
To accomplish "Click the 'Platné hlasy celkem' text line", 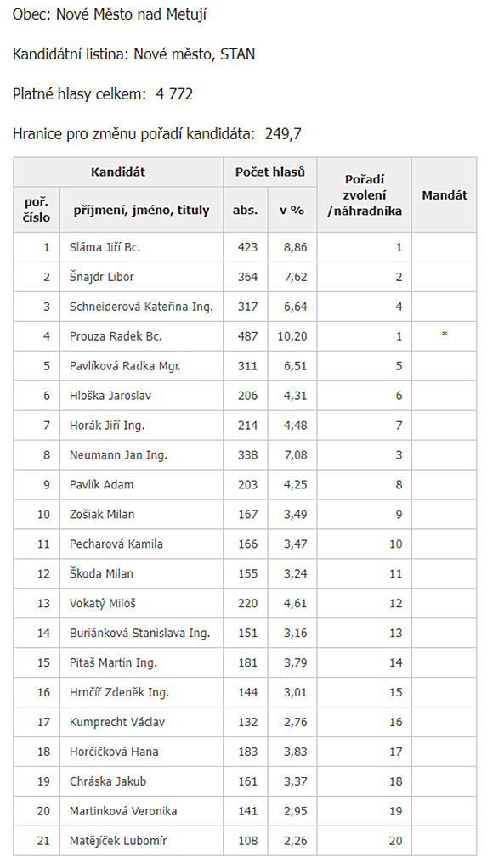I will tap(103, 94).
